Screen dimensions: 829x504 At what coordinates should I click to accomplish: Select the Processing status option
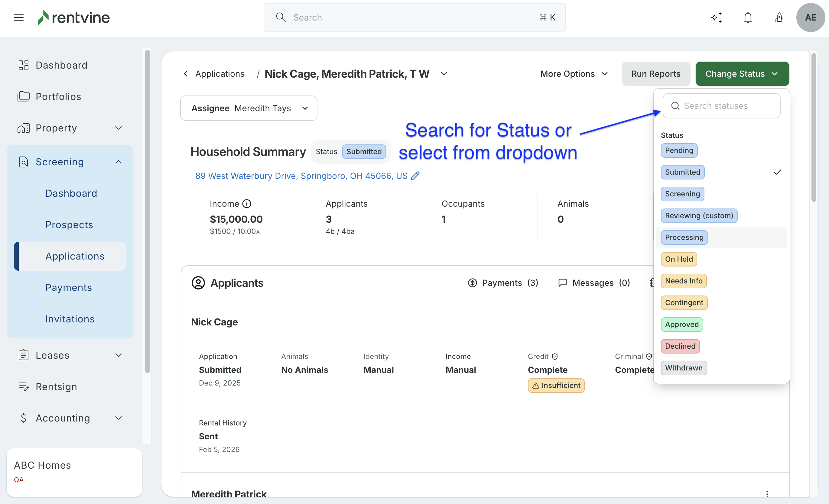click(x=684, y=237)
